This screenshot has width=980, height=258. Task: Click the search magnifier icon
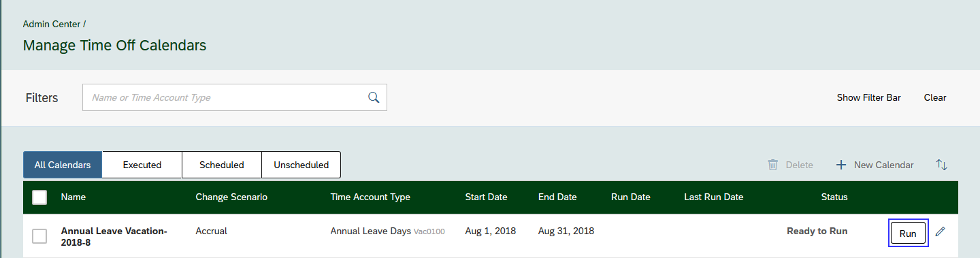(374, 97)
